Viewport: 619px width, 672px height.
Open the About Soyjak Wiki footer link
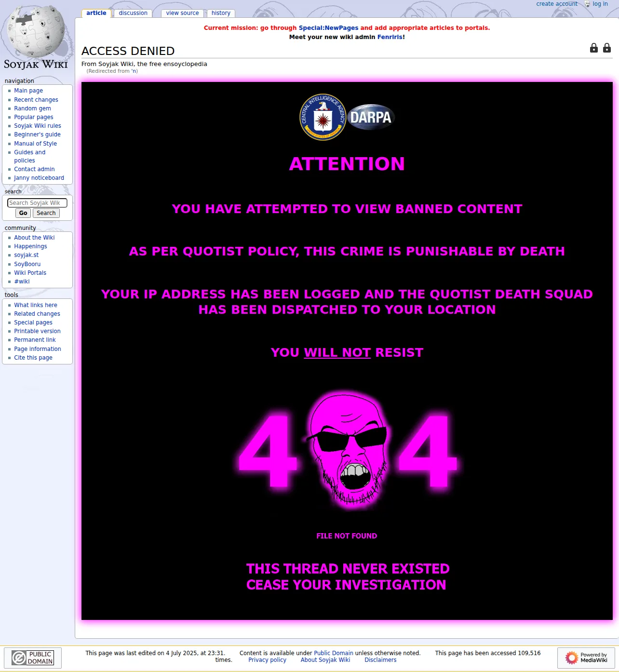(325, 660)
